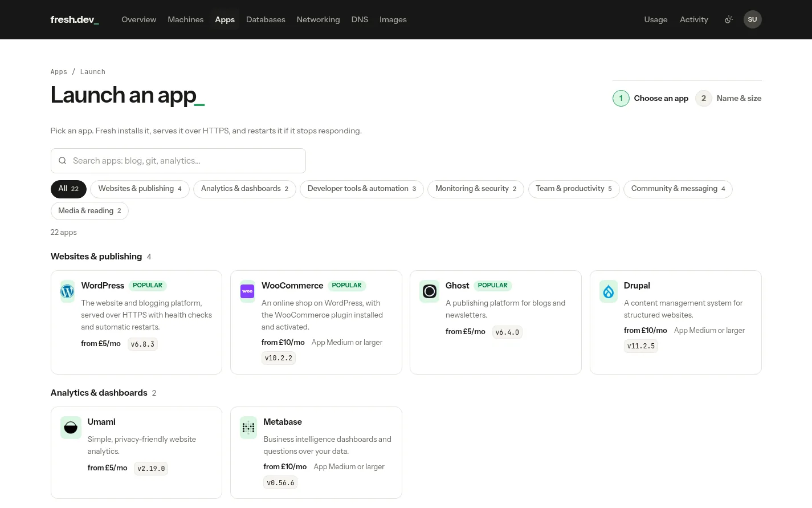The image size is (812, 508).
Task: Click the Metabase app icon
Action: pyautogui.click(x=248, y=428)
